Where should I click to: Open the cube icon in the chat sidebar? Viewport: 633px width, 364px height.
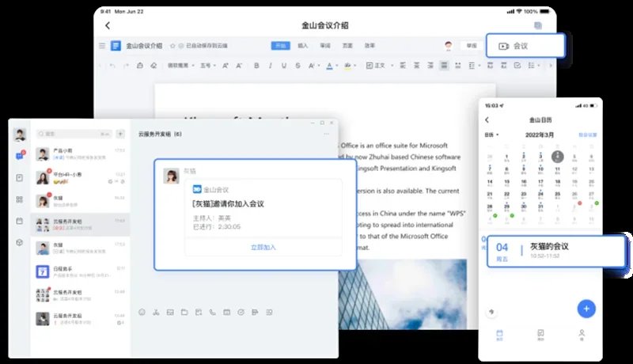tap(19, 242)
